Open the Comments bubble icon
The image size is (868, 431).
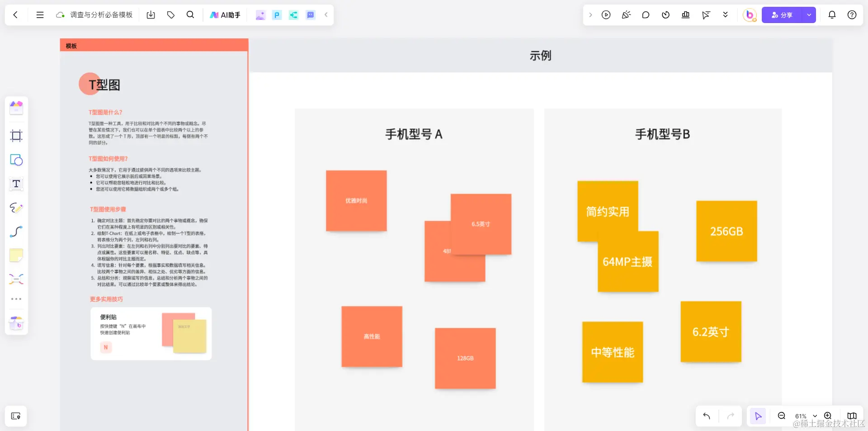(646, 14)
